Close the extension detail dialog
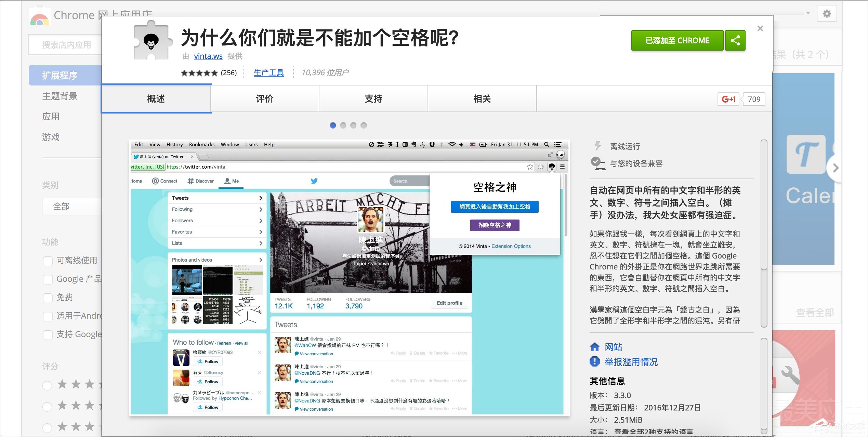Viewport: 868px width, 437px height. click(x=760, y=28)
